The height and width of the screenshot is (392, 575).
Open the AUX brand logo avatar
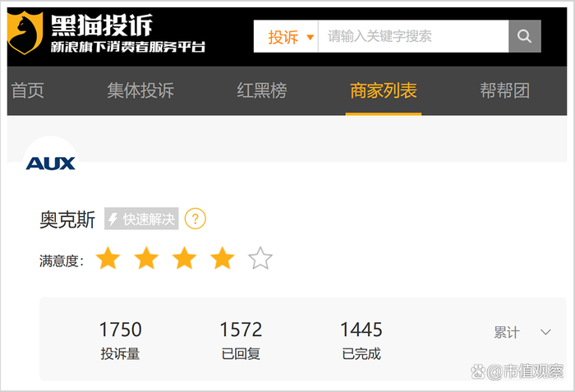(51, 164)
